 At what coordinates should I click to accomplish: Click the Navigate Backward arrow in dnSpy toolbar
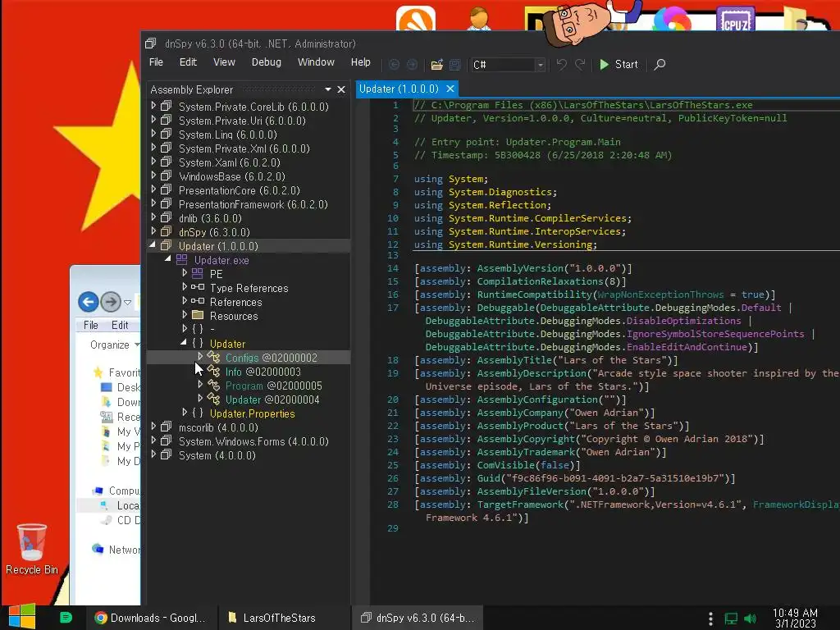click(x=394, y=64)
